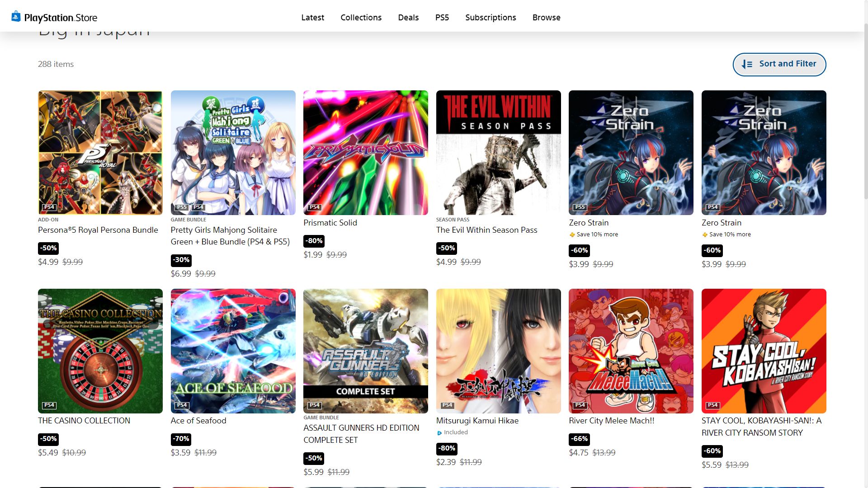The width and height of the screenshot is (868, 488).
Task: Go to the Deals section
Action: click(x=408, y=17)
